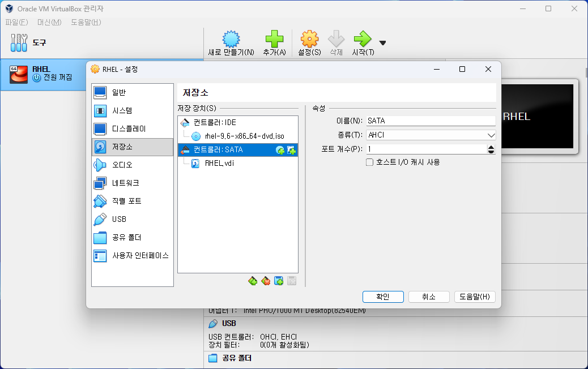Open the 직렬 포트 settings category
The height and width of the screenshot is (369, 588).
click(x=133, y=201)
